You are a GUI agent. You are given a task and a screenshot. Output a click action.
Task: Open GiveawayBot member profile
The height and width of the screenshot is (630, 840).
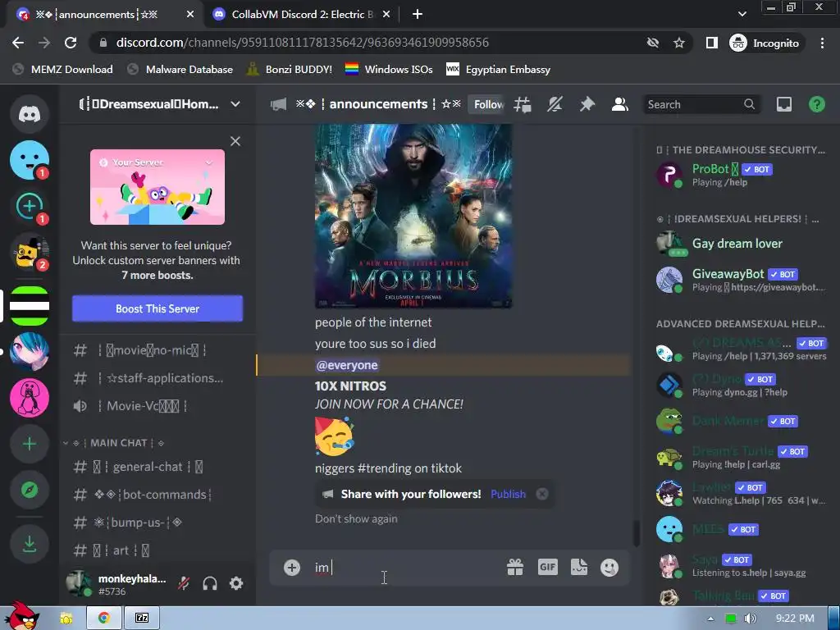tap(742, 280)
